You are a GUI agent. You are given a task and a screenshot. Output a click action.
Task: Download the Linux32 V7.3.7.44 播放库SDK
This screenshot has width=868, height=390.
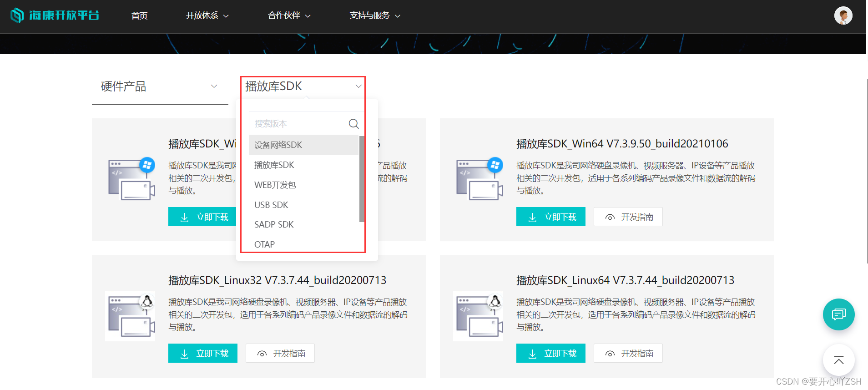pyautogui.click(x=202, y=353)
